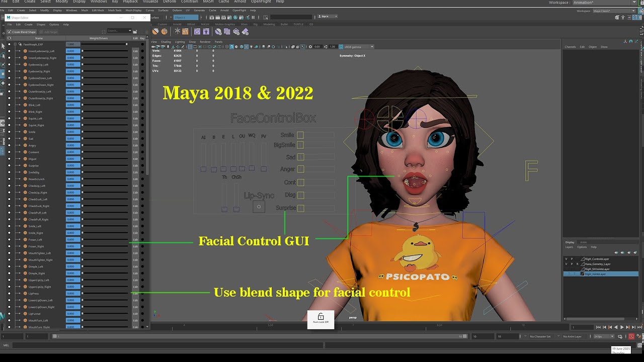Toggle the BigSmile checkbox in FaceControlBox
This screenshot has height=362, width=644.
click(x=300, y=145)
